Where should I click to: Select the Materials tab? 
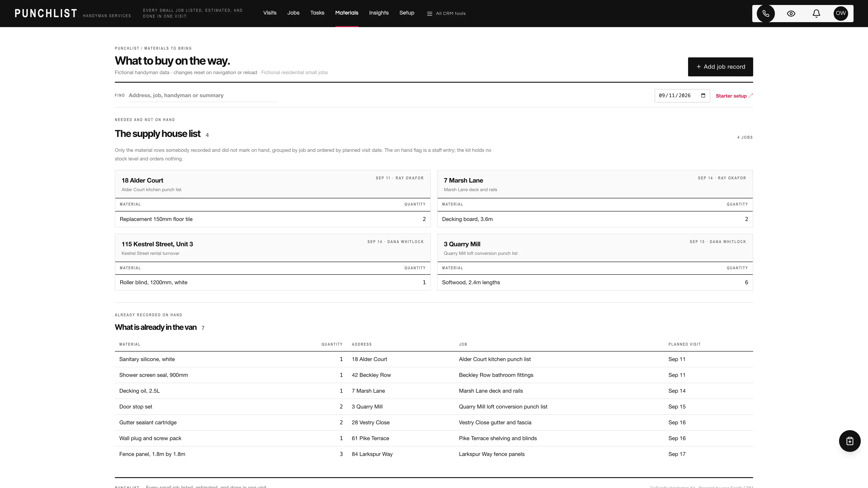click(x=346, y=13)
